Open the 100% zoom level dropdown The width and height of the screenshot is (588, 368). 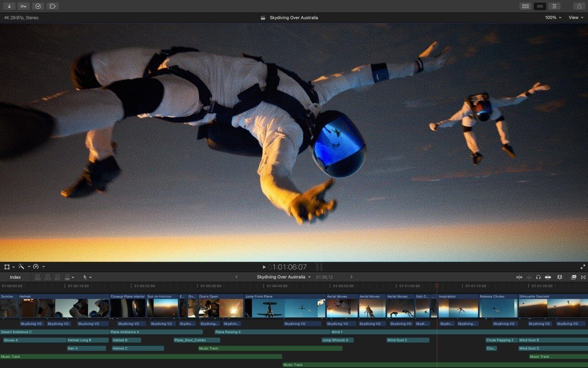pos(553,17)
